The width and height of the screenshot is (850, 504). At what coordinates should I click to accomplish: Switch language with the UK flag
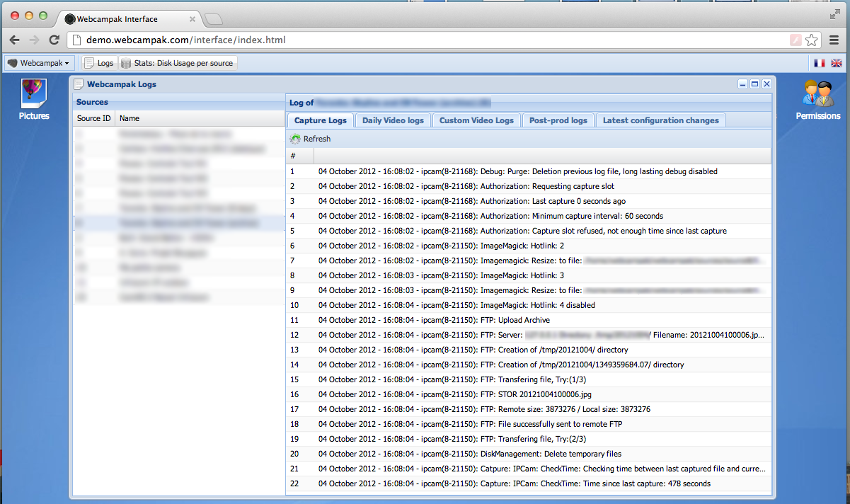pyautogui.click(x=837, y=63)
